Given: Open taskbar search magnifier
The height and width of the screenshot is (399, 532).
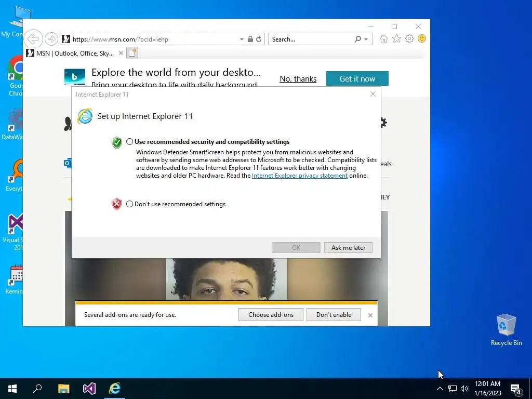Looking at the screenshot, I should [x=37, y=389].
